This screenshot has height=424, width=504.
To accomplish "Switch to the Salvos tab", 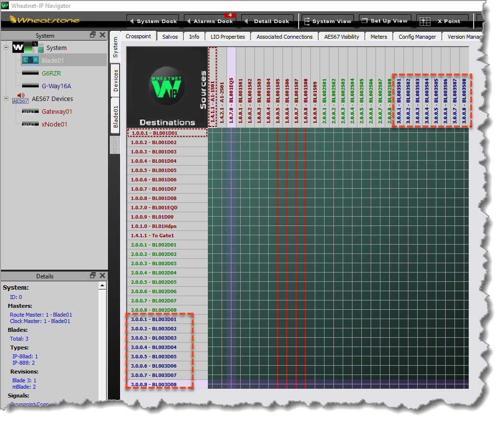I will coord(170,37).
